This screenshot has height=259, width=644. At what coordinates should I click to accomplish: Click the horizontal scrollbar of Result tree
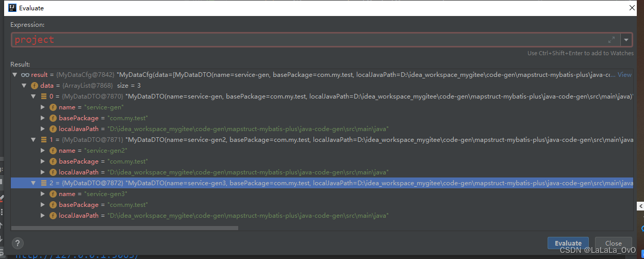pyautogui.click(x=124, y=228)
